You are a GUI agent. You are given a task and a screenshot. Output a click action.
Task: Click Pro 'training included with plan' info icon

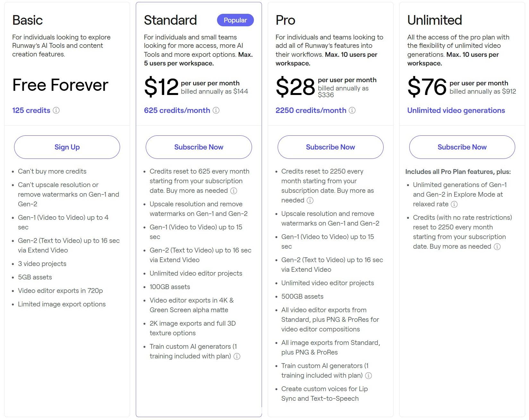tap(369, 376)
